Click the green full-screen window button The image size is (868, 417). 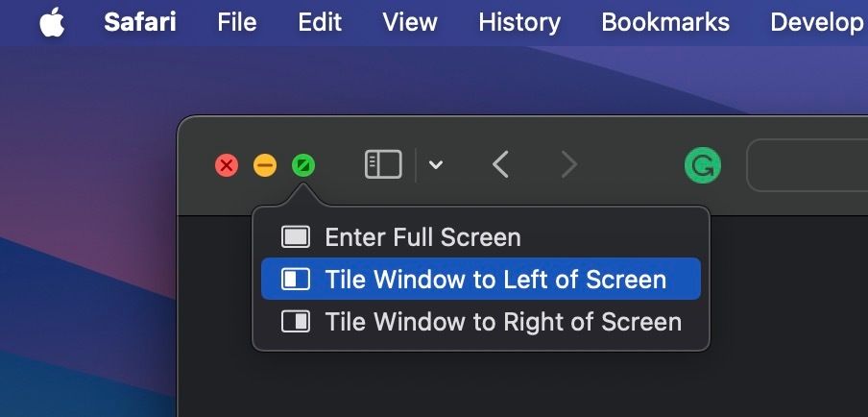point(303,166)
